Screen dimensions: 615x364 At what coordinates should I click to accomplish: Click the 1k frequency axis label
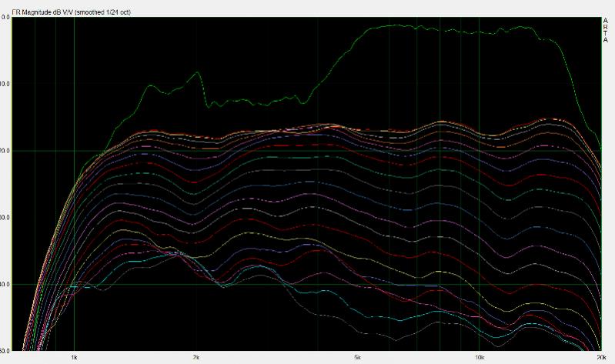74,358
